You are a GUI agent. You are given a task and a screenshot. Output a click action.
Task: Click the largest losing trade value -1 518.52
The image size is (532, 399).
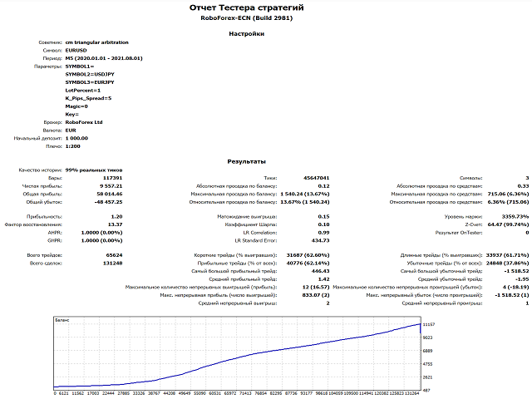[516, 271]
